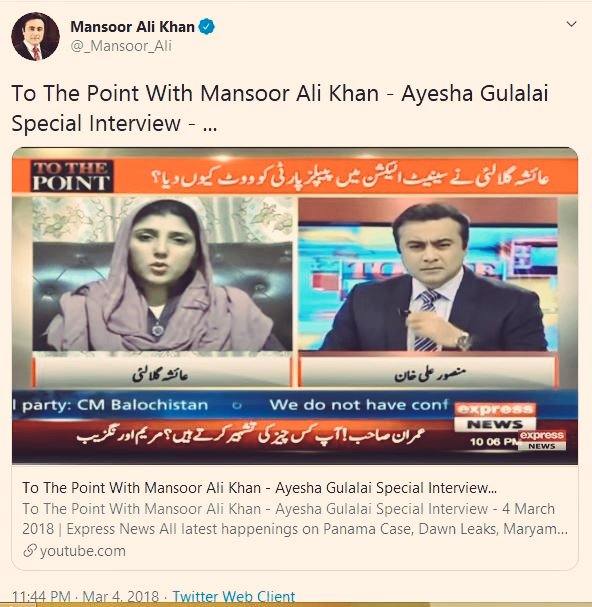
Task: Open the @_Mansoor_Ali handle link
Action: tap(121, 46)
